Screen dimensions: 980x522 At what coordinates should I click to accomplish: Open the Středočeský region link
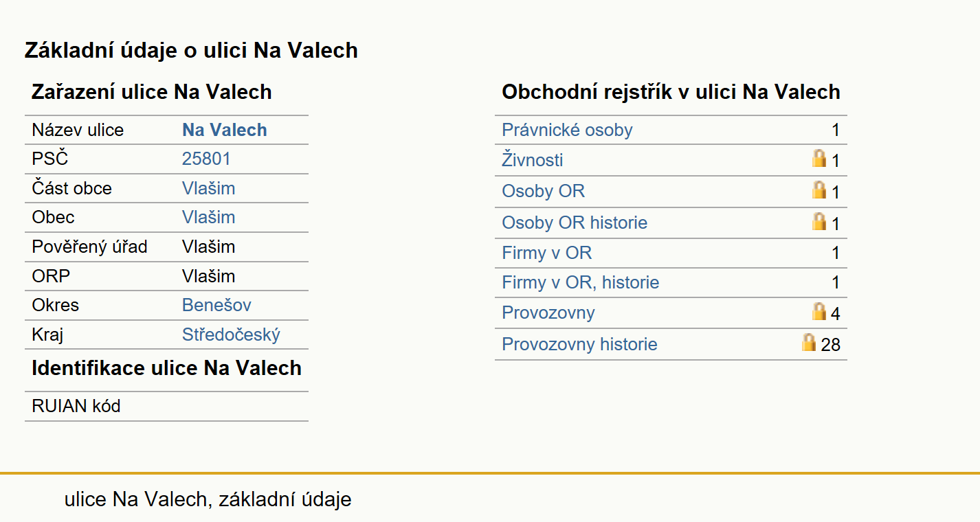(x=231, y=334)
